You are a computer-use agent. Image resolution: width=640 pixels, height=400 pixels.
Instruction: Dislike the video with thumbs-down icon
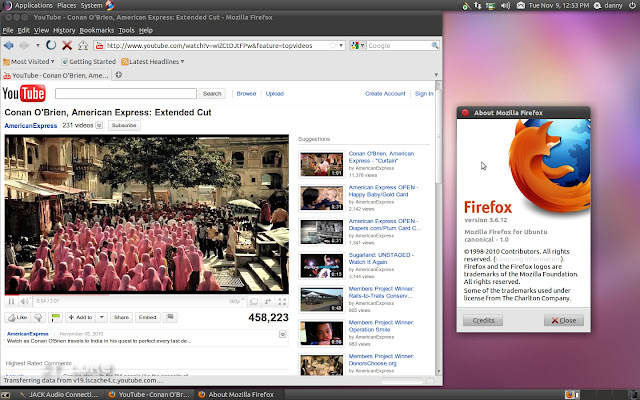pos(38,317)
